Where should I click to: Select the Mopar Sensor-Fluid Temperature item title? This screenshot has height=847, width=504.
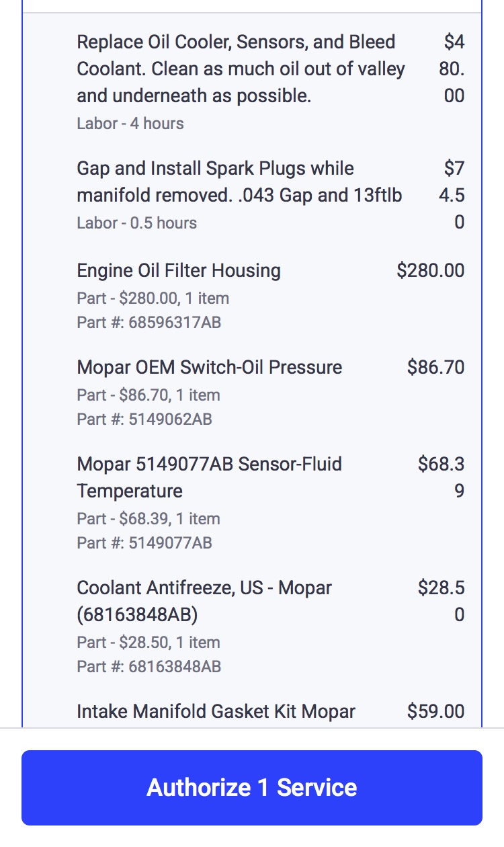[x=210, y=477]
